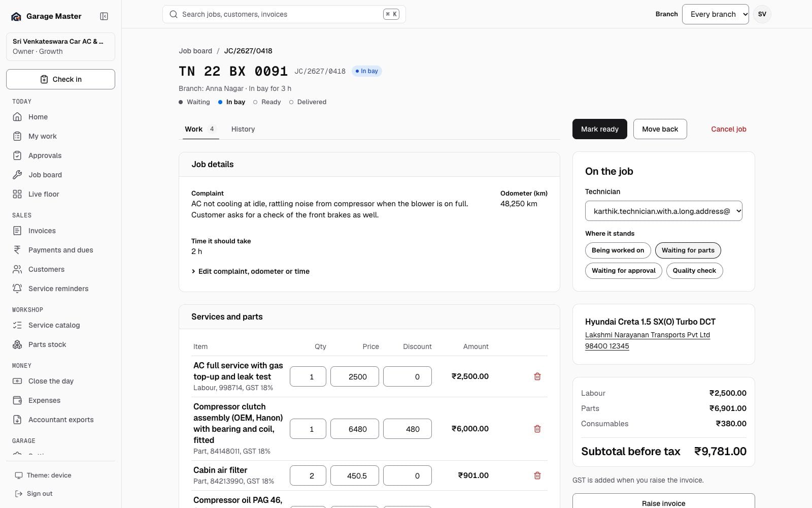Switch to the History tab
This screenshot has width=812, height=508.
pos(243,129)
